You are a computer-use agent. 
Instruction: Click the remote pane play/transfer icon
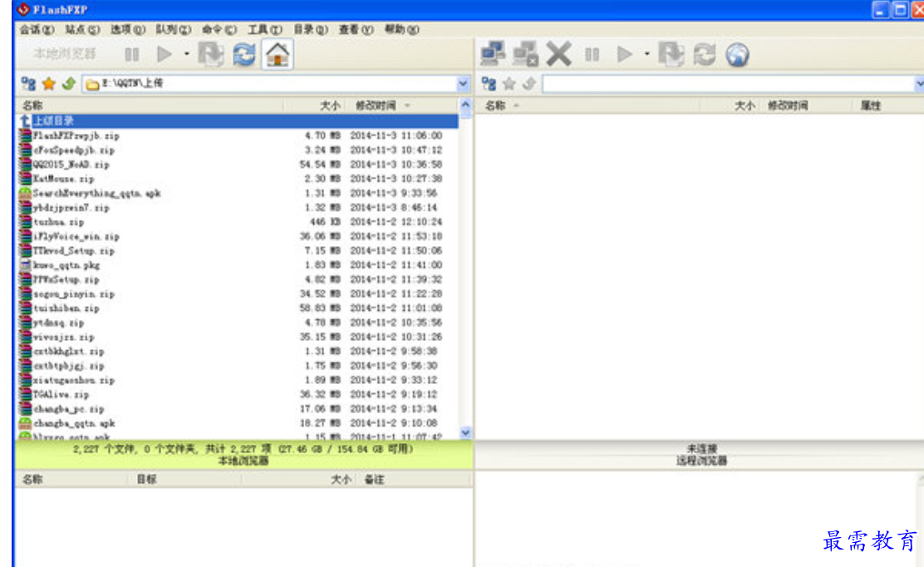pyautogui.click(x=624, y=55)
